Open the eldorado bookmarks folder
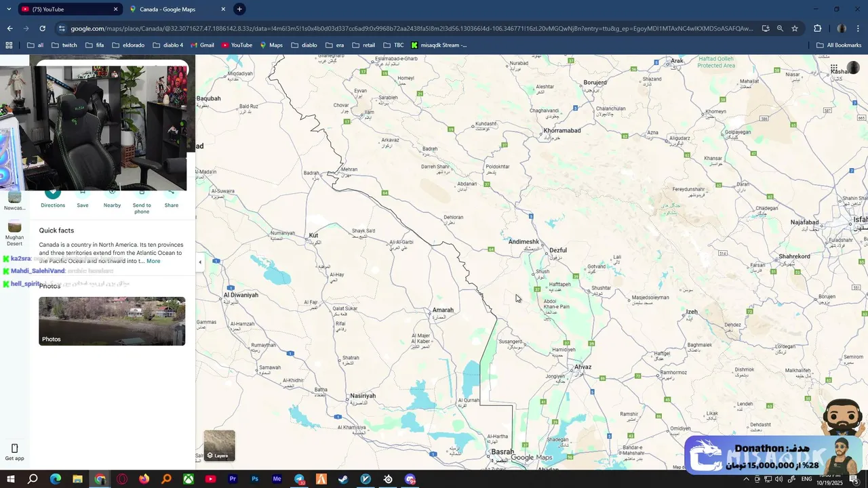The width and height of the screenshot is (868, 488). [128, 45]
